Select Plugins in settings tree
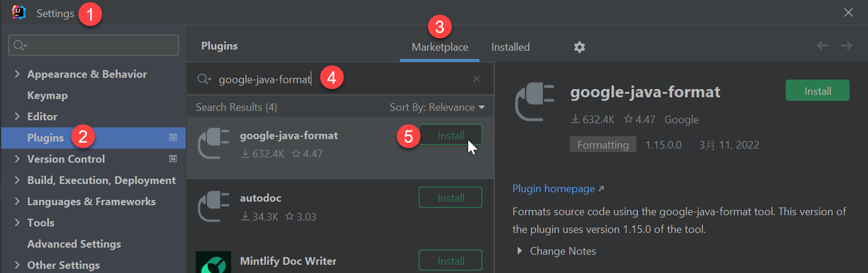 (x=45, y=137)
